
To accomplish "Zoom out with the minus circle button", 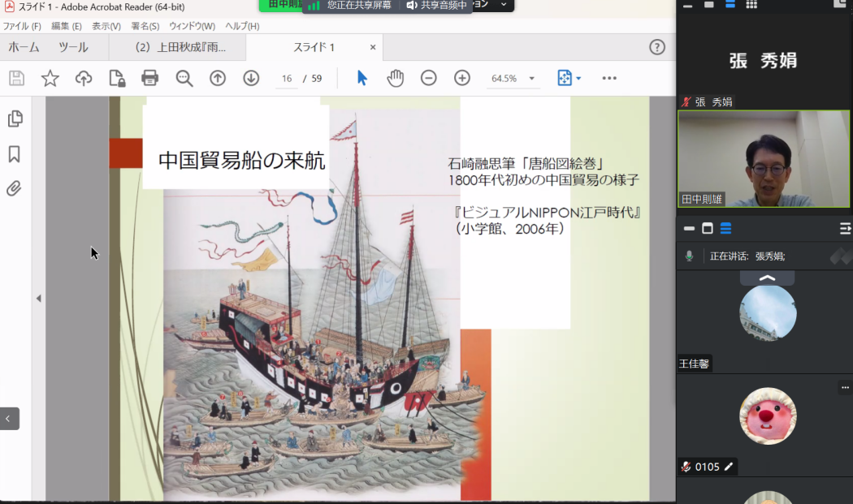I will (429, 78).
